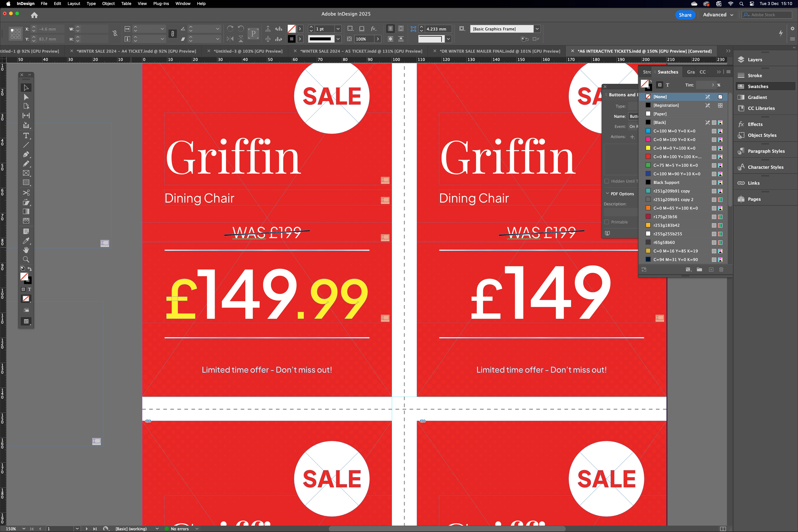Image resolution: width=798 pixels, height=532 pixels.
Task: Click delete swatch trash icon
Action: click(x=721, y=269)
